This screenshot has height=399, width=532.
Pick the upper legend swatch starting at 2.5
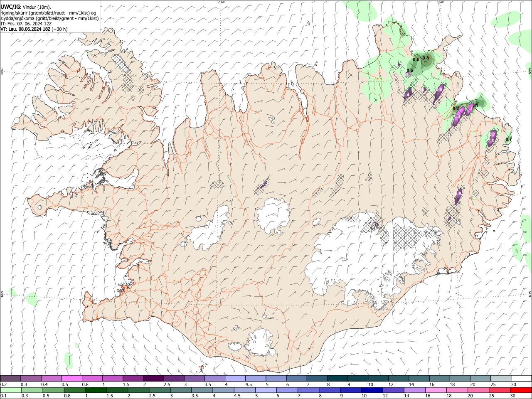[174, 379]
